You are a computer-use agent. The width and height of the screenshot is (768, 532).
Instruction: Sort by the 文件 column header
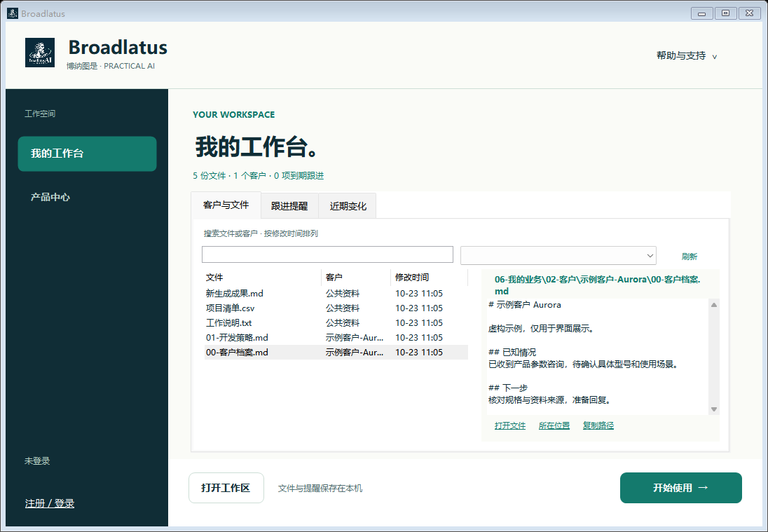[263, 278]
